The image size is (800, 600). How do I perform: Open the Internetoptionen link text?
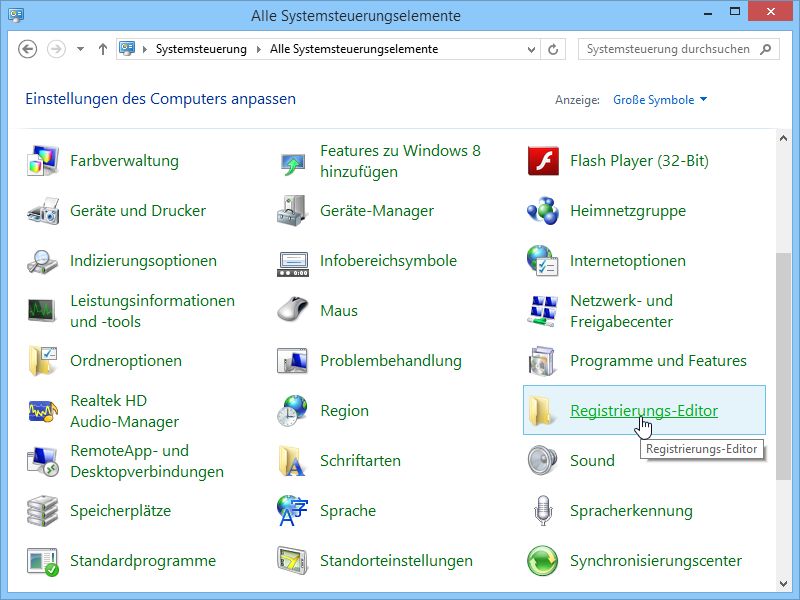(628, 261)
